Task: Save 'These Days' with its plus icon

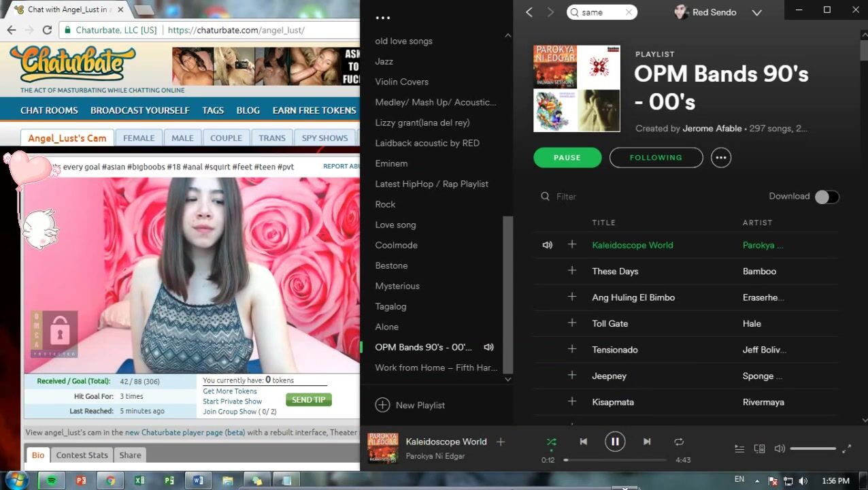Action: (x=572, y=271)
